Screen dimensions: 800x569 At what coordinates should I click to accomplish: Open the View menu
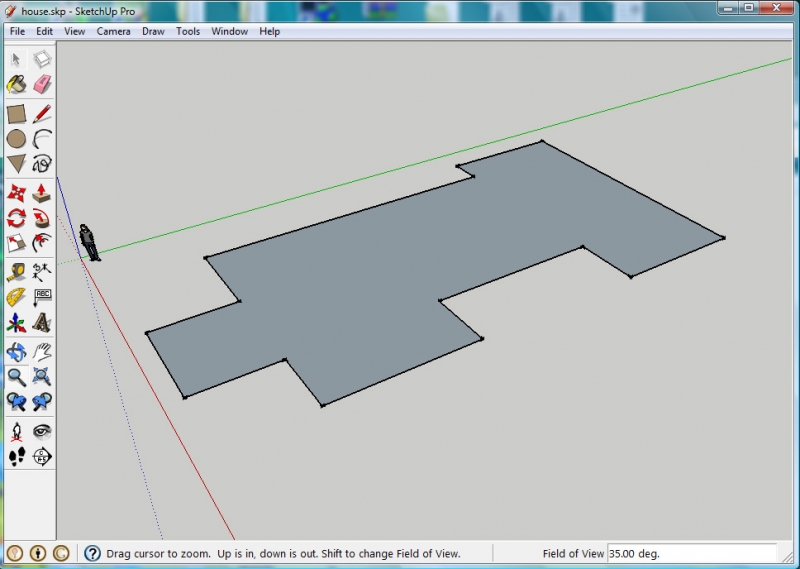click(74, 31)
